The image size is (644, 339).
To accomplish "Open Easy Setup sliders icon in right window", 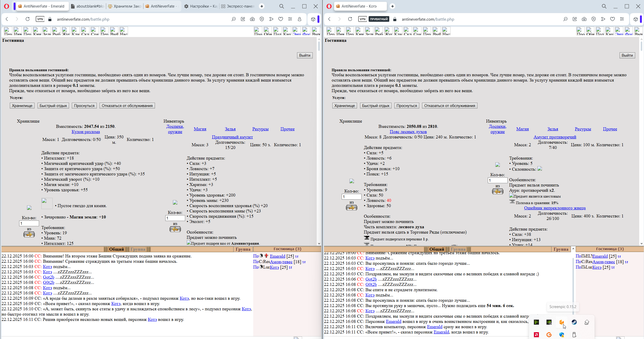I will point(622,19).
